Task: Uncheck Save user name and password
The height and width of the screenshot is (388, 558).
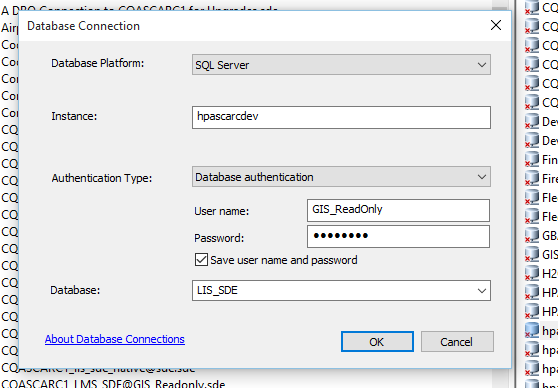Action: pos(201,260)
